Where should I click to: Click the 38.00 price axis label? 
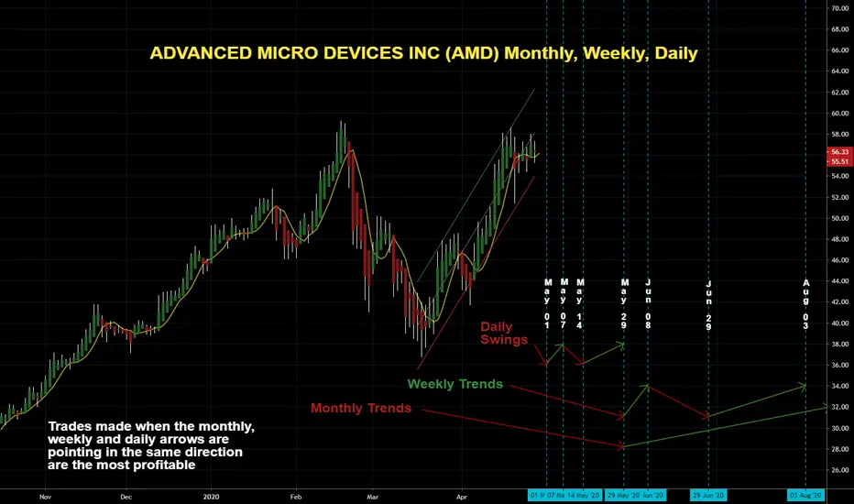[840, 345]
